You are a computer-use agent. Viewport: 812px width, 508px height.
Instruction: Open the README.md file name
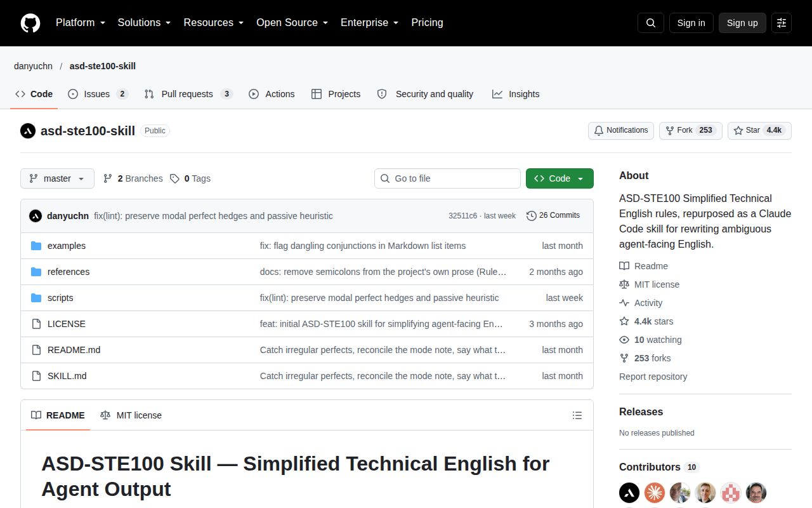pyautogui.click(x=74, y=350)
